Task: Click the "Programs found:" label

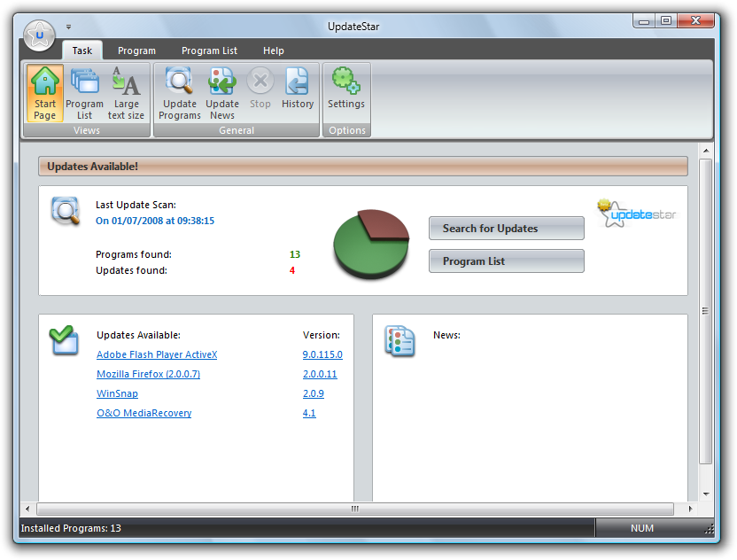Action: click(x=134, y=254)
